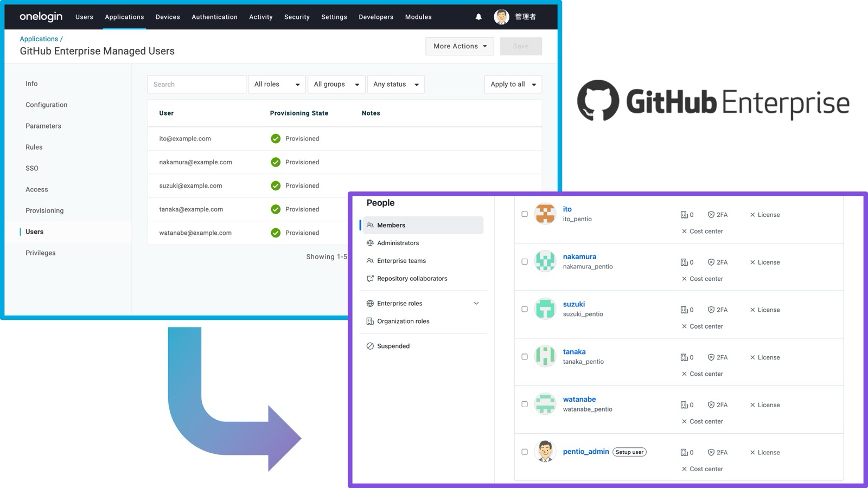This screenshot has height=488, width=868.
Task: Click the Repository collaborators icon
Action: tap(370, 279)
